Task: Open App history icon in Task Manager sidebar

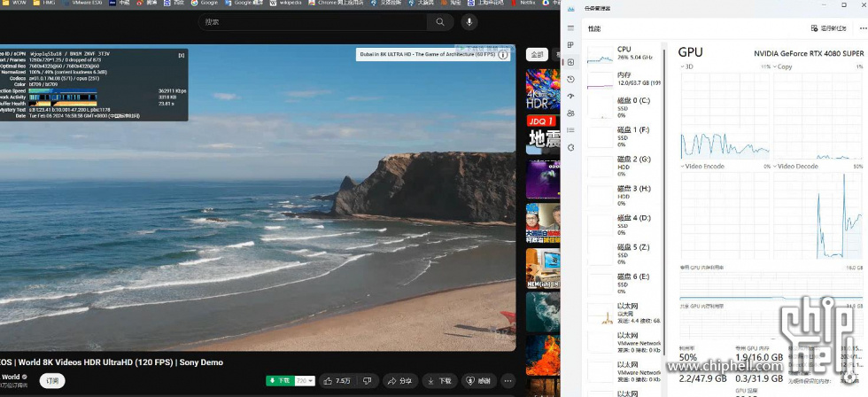Action: [570, 79]
